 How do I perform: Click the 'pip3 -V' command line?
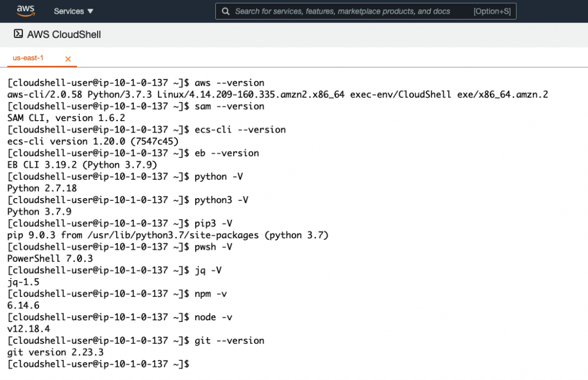[x=119, y=223]
